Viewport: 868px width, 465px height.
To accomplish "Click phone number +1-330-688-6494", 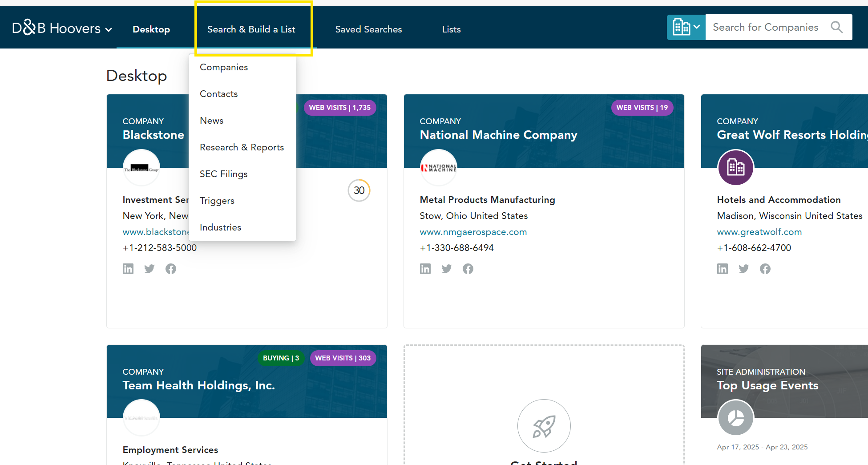I will coord(457,248).
